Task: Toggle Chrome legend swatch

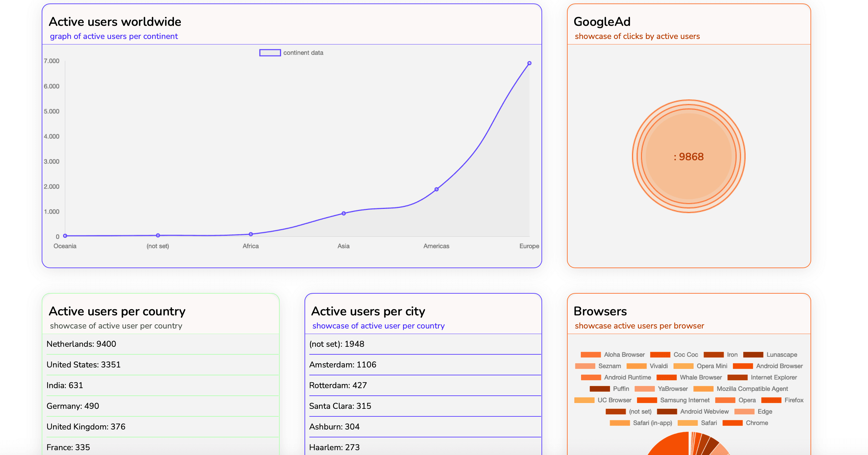Action: [732, 423]
